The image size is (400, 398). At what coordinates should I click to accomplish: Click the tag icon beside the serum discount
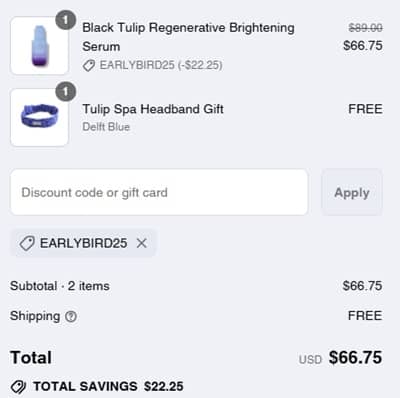pyautogui.click(x=89, y=65)
